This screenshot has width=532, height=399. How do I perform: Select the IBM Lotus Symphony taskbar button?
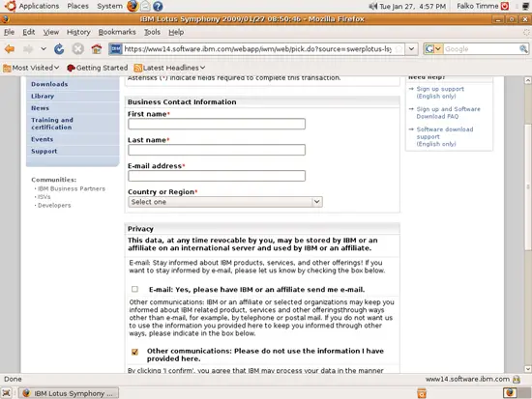tap(69, 393)
